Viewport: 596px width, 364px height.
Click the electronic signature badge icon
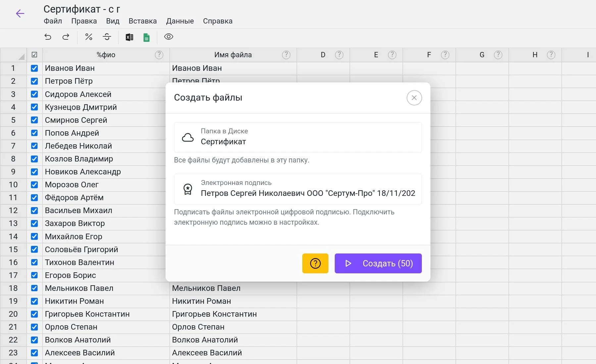point(188,189)
